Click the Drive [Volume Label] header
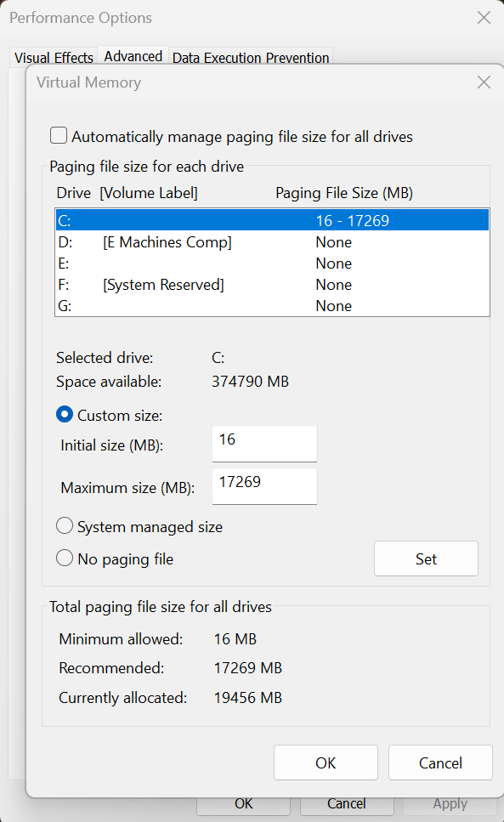Viewport: 504px width, 822px height. tap(127, 193)
